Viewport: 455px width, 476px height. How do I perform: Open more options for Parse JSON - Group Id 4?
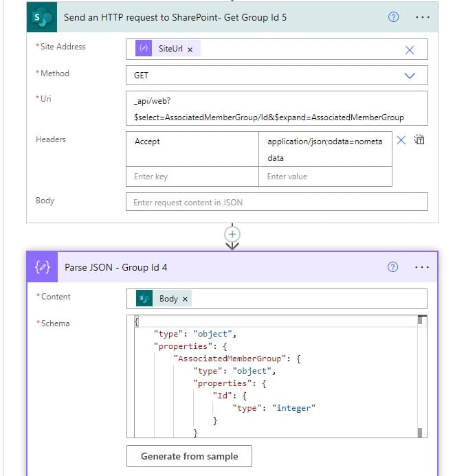[421, 267]
